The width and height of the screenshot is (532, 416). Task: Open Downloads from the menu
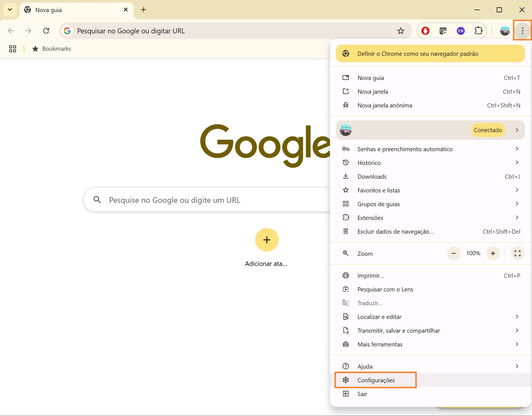tap(431, 177)
